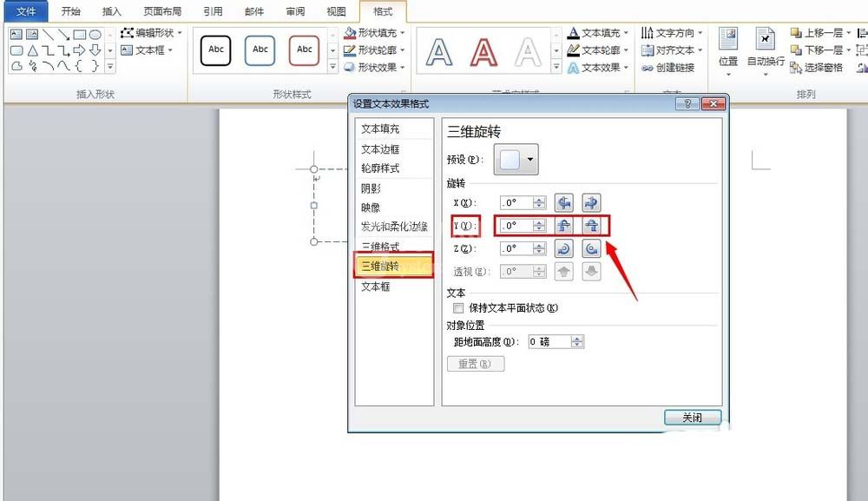
Task: Open 位置 position dropdown
Action: (x=728, y=52)
